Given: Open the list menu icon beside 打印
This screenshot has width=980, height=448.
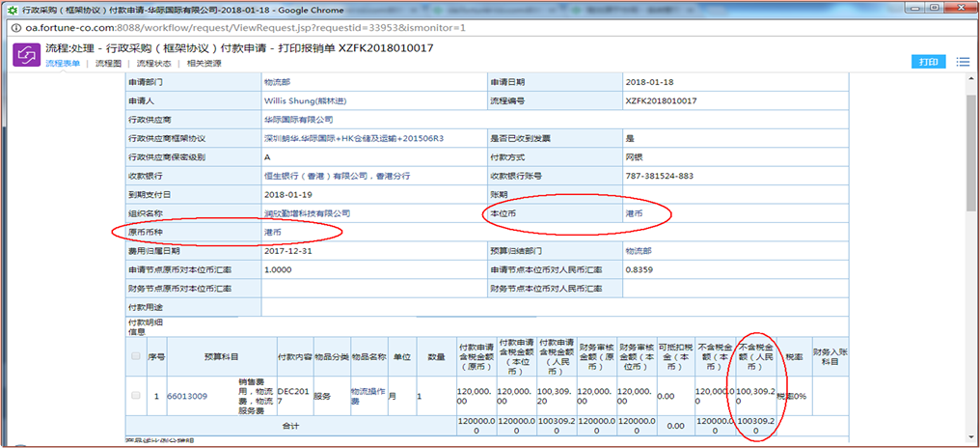Looking at the screenshot, I should tap(963, 62).
